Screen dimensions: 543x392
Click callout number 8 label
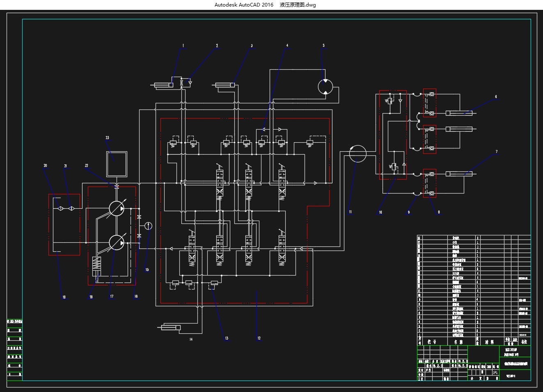pos(439,212)
